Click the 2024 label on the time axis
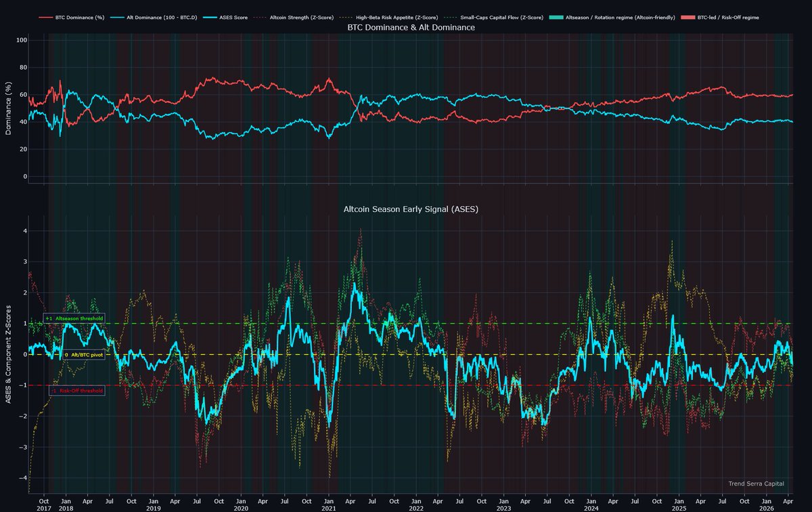This screenshot has width=812, height=512. point(591,507)
